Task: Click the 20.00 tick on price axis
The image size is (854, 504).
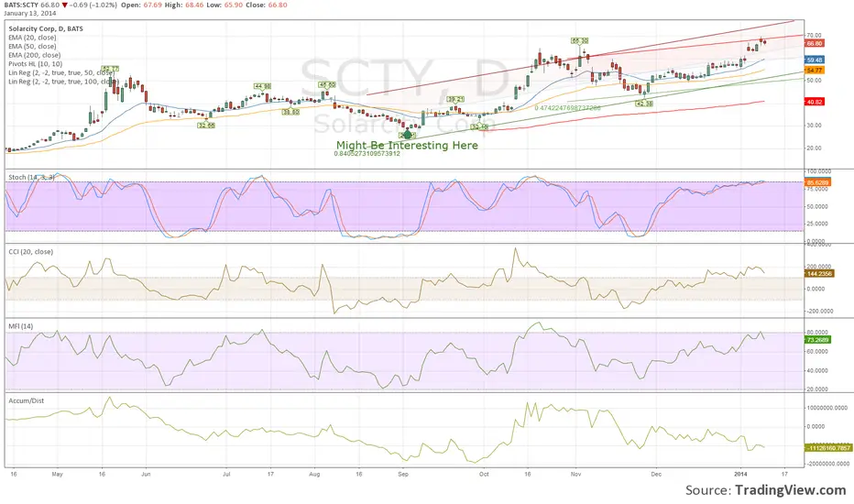Action: tap(815, 148)
